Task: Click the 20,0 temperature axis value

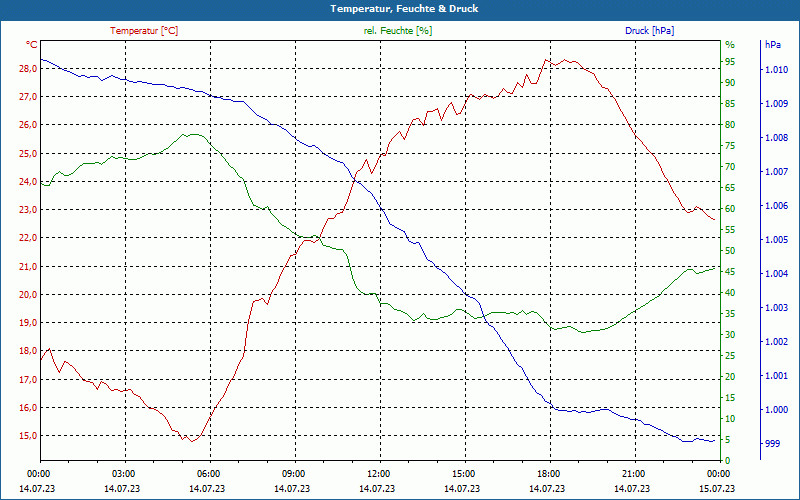Action: point(28,294)
